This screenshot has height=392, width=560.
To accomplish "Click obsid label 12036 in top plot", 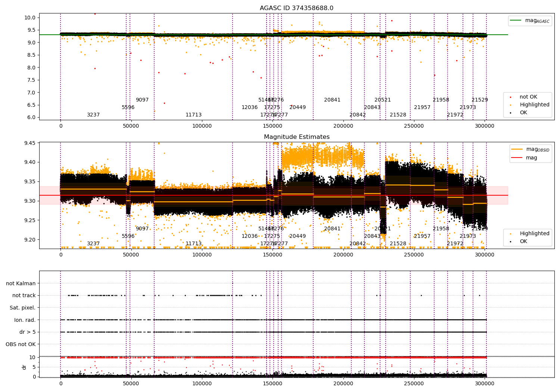I will (x=249, y=108).
